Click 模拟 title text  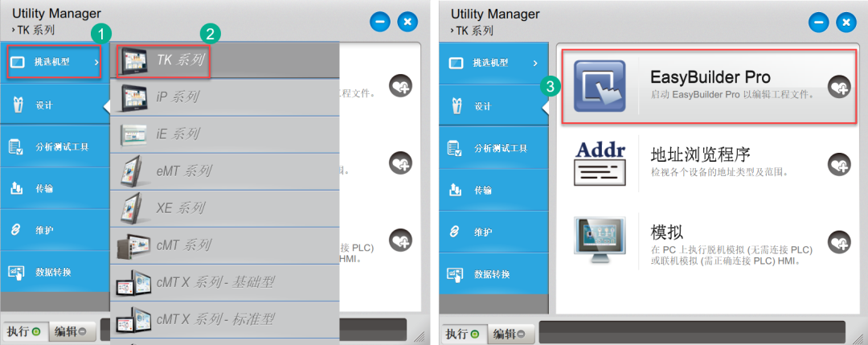tap(668, 232)
